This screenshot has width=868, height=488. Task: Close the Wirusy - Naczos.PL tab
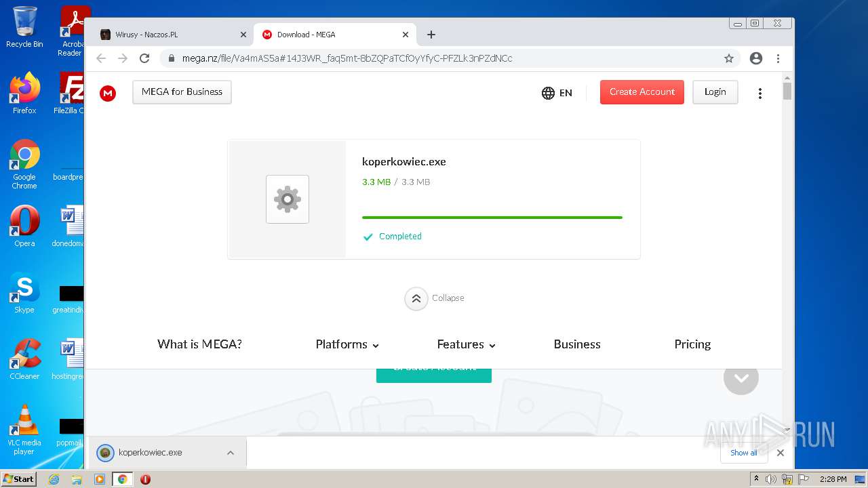243,35
